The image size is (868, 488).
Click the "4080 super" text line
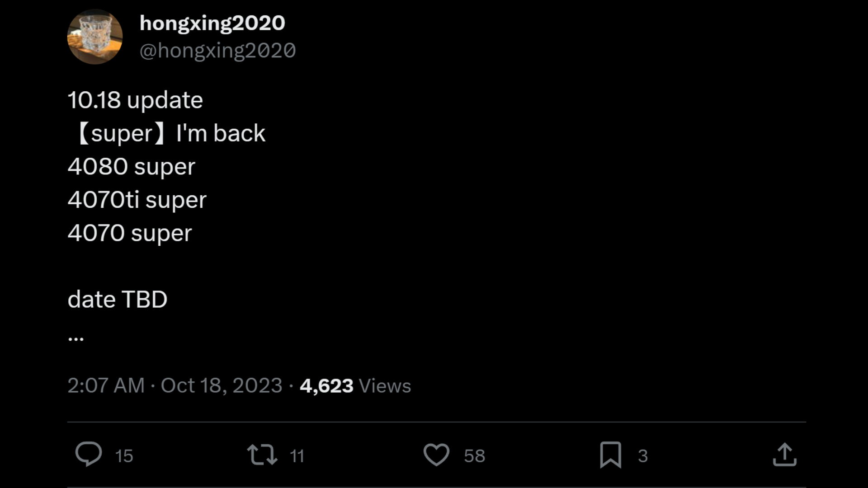131,166
